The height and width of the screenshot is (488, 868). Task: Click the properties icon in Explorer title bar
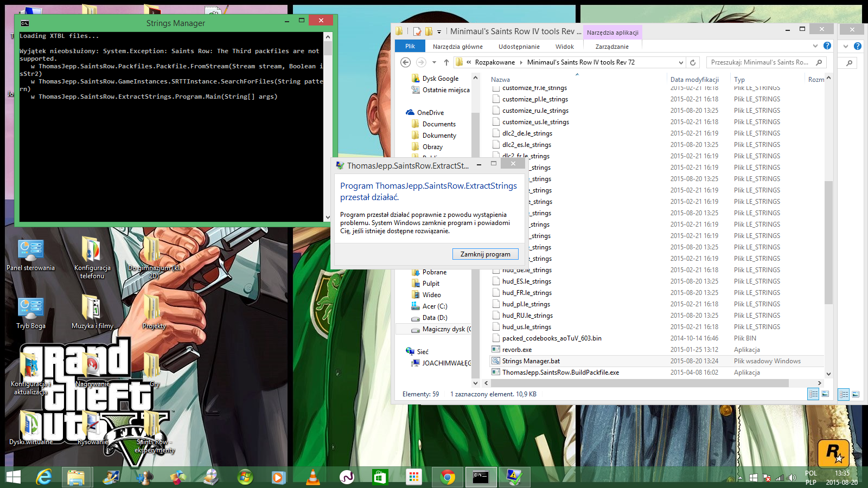[x=417, y=31]
